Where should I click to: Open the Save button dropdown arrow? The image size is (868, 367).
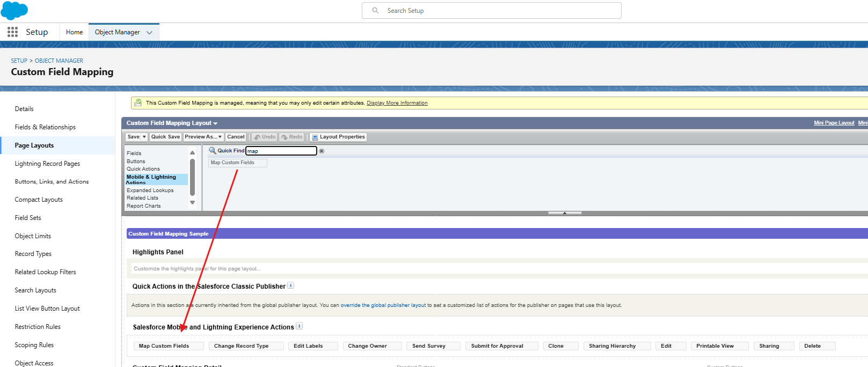pyautogui.click(x=144, y=137)
